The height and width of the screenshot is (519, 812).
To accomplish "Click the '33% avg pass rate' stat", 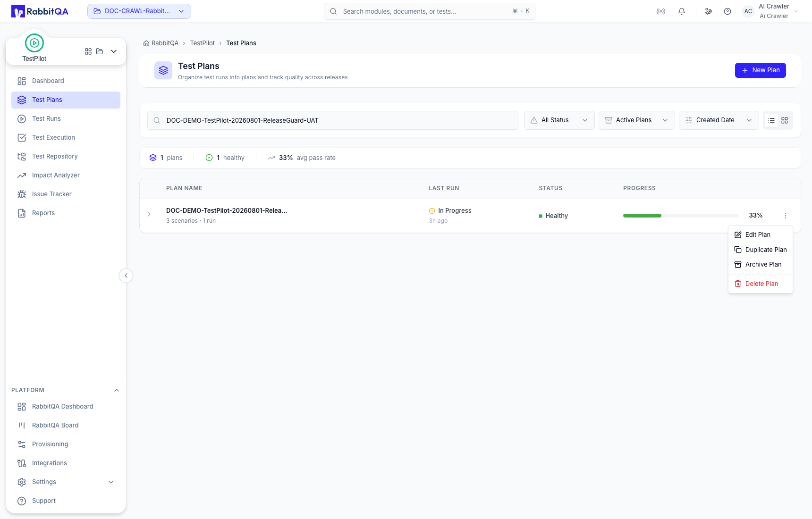I will tap(302, 158).
